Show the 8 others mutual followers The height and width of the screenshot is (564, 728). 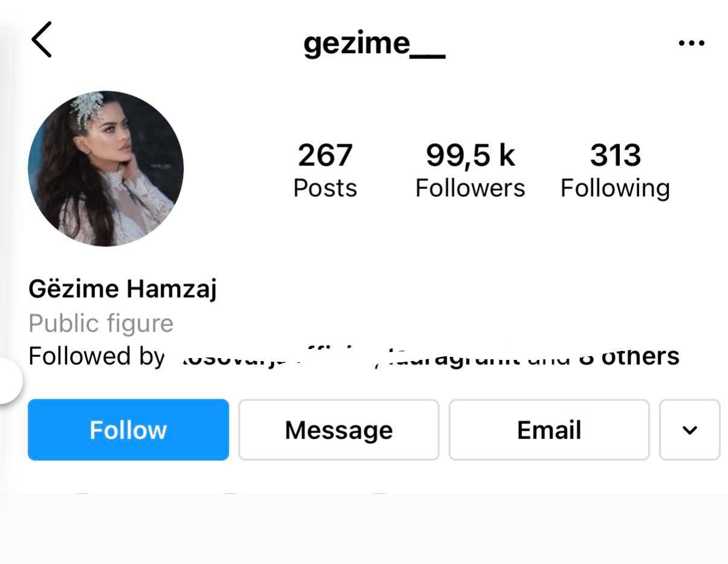pos(630,356)
